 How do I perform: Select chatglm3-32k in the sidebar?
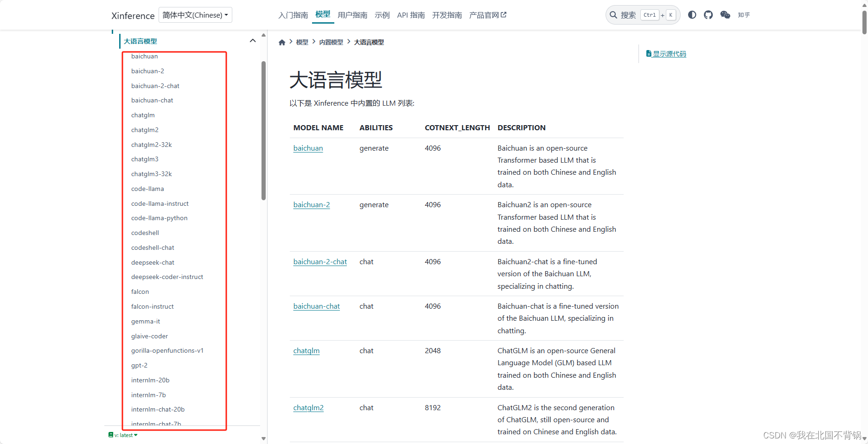[x=151, y=174]
